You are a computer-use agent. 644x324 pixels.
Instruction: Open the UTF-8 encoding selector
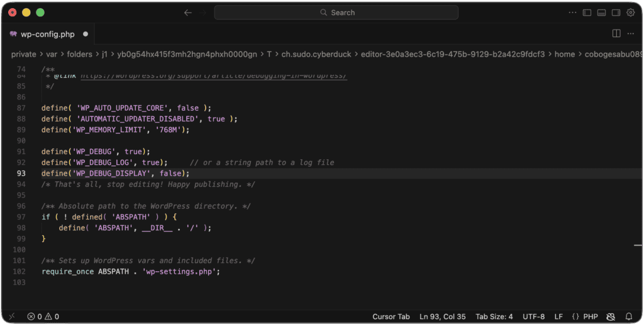(x=533, y=316)
